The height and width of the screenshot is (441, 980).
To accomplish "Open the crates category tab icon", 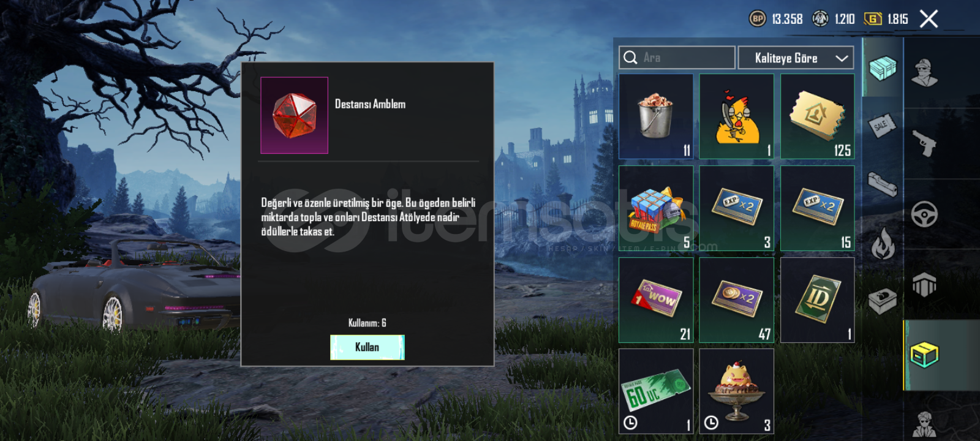I will 883,67.
